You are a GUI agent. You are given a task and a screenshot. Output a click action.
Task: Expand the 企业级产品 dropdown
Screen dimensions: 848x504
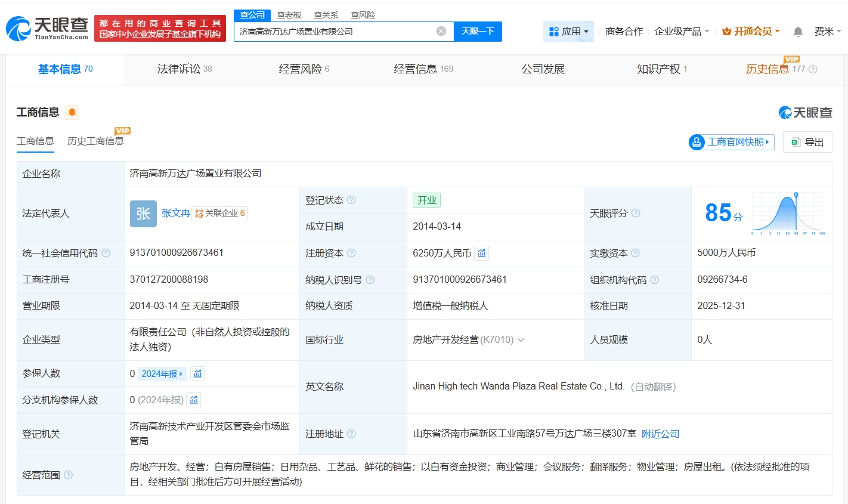pos(682,31)
